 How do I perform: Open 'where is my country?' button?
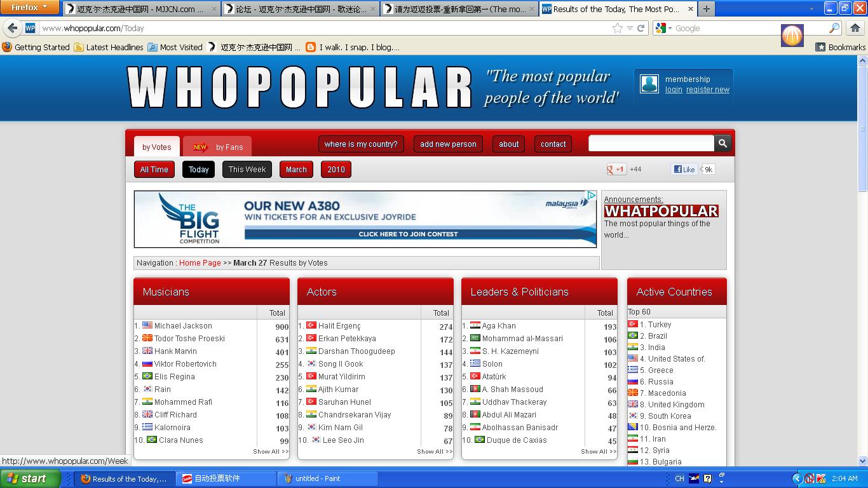[x=361, y=144]
